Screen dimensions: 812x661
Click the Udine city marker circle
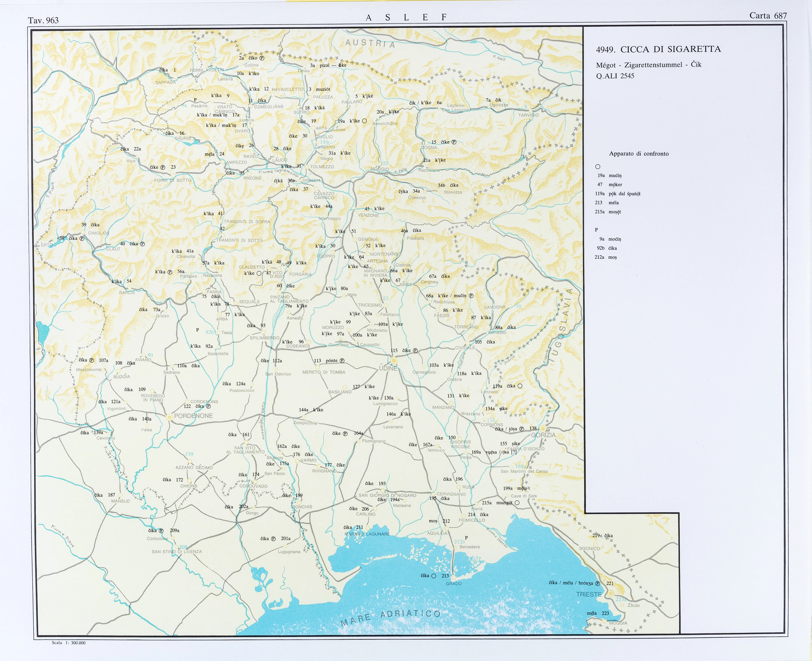click(394, 360)
